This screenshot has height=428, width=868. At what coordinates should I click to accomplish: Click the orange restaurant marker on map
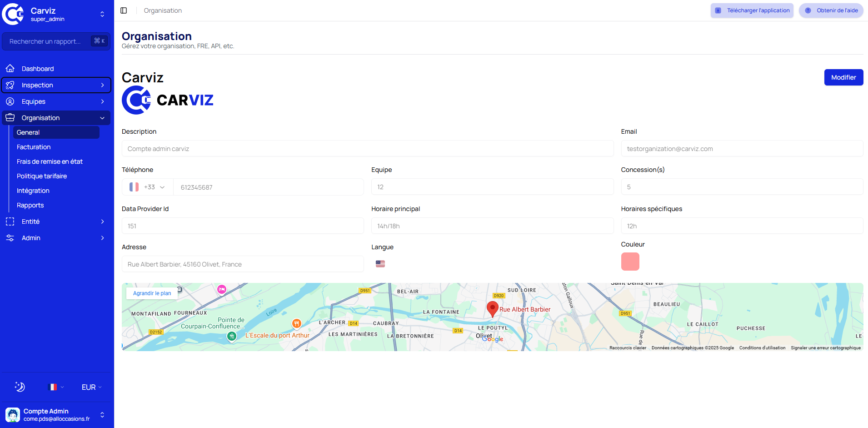296,323
